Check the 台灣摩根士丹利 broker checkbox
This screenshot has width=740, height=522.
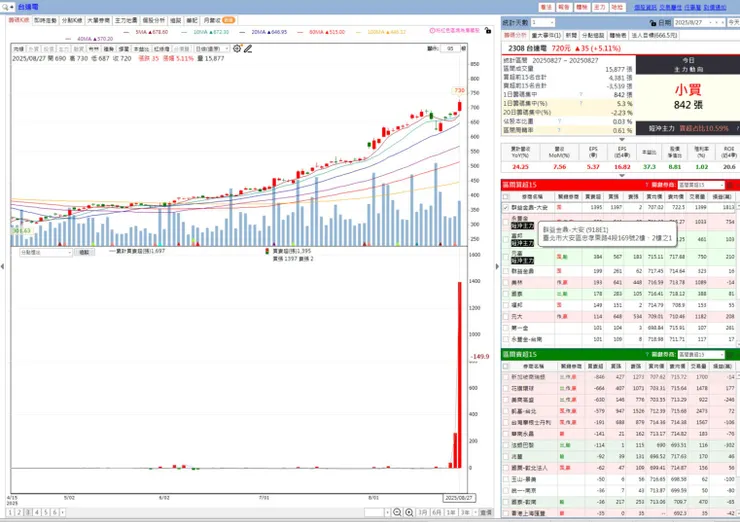click(506, 422)
